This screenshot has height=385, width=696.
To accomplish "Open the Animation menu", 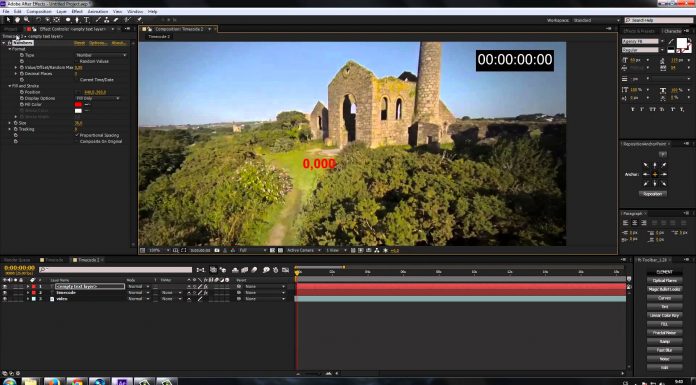I will click(98, 11).
